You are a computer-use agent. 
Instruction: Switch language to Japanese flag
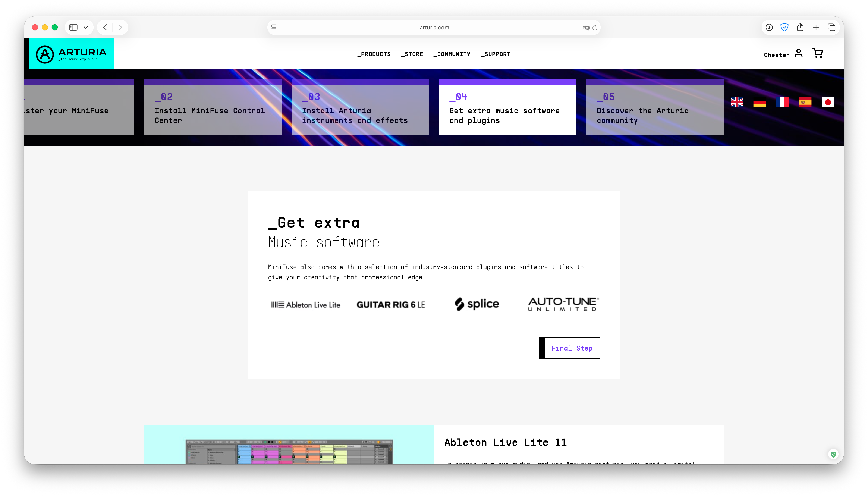click(x=828, y=102)
